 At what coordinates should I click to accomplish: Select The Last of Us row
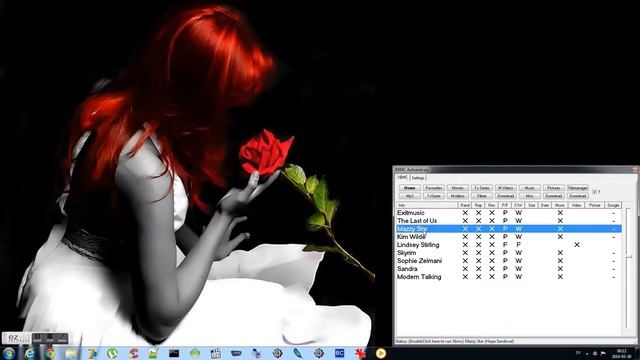click(509, 221)
